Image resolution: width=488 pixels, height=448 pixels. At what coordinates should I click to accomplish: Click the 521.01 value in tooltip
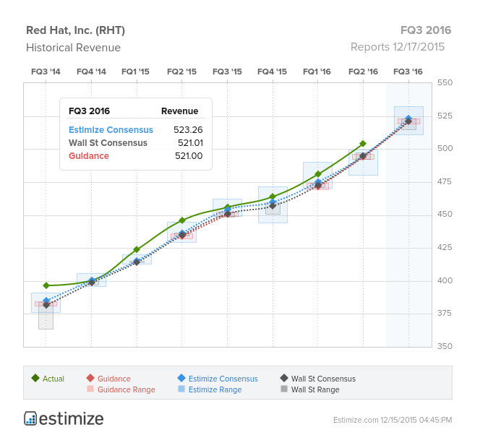(190, 143)
